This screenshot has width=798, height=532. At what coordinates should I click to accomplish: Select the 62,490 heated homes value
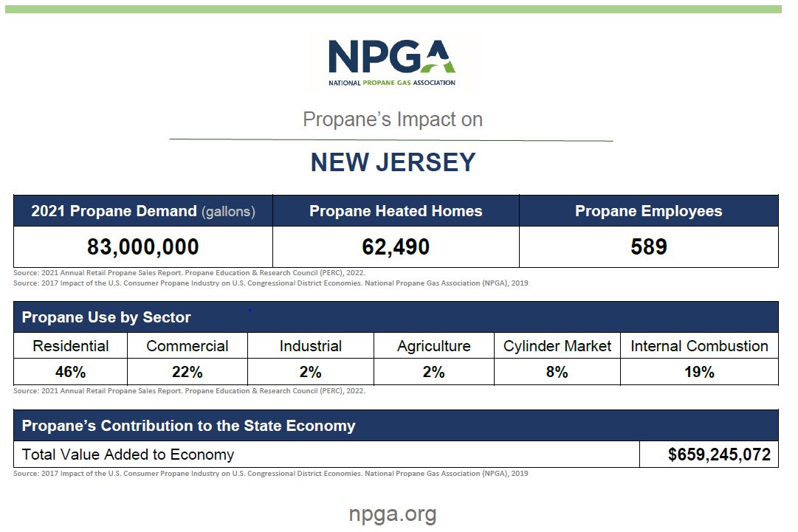tap(396, 246)
